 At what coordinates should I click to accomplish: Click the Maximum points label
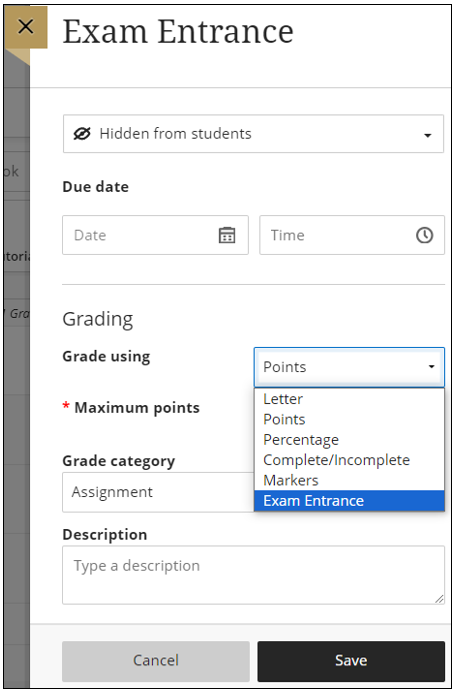(x=137, y=408)
